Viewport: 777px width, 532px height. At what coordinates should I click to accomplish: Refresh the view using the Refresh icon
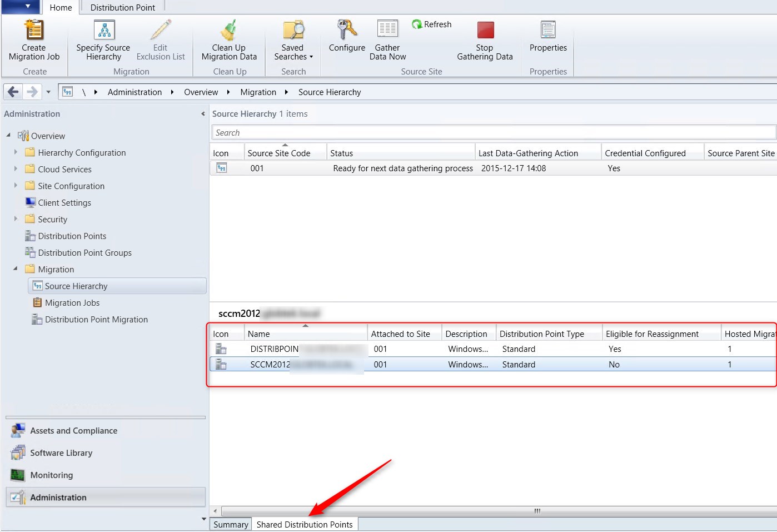tap(416, 24)
